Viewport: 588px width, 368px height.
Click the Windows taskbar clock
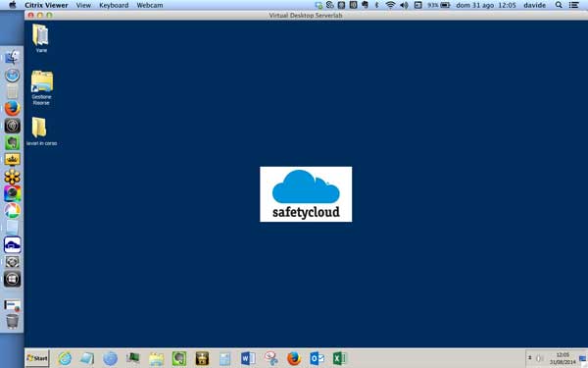[563, 358]
